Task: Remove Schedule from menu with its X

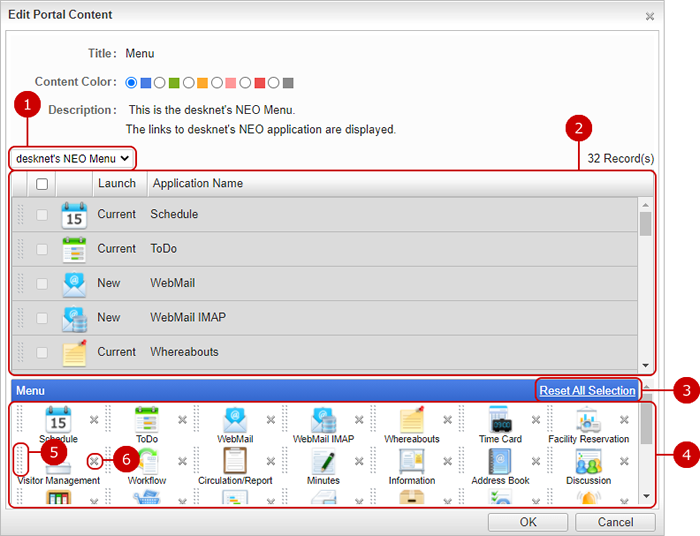Action: (94, 420)
